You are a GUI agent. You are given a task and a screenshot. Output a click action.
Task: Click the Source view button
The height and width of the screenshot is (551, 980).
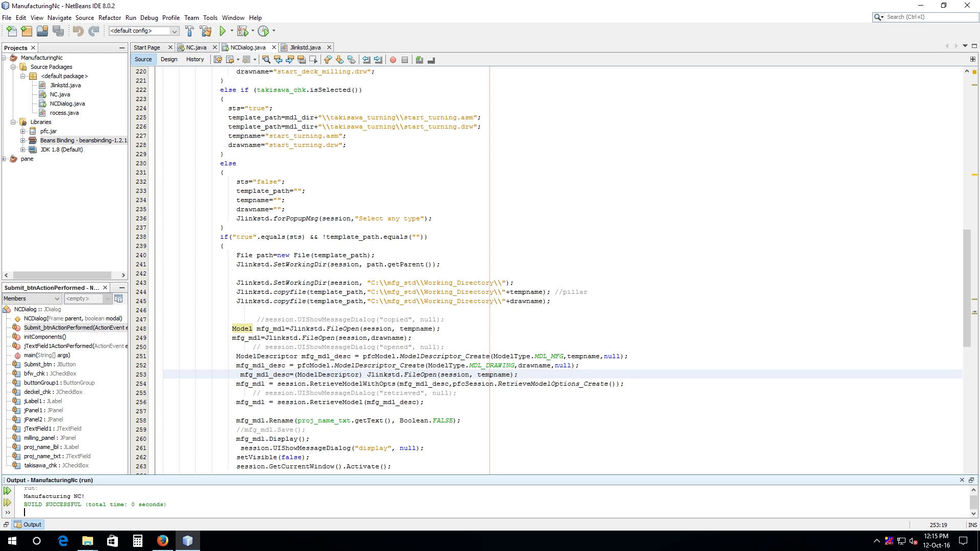143,60
